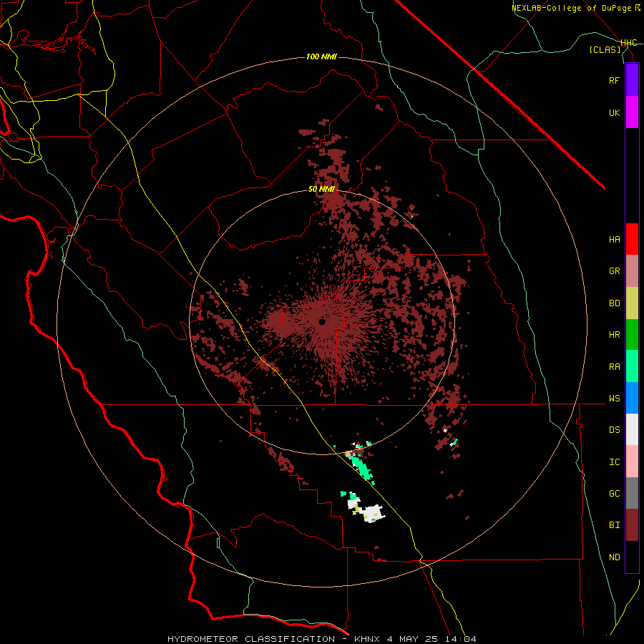Click the HYDROMETEOR CLASSIFICATION title text
Image resolution: width=644 pixels, height=644 pixels.
(251, 639)
